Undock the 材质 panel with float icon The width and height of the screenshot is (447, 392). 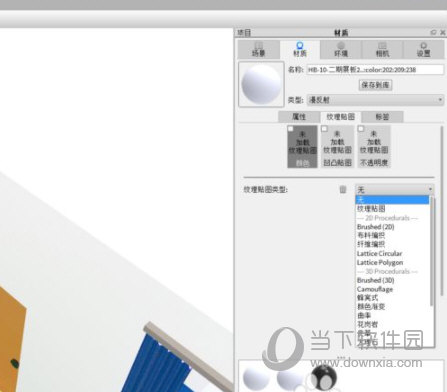[x=433, y=32]
